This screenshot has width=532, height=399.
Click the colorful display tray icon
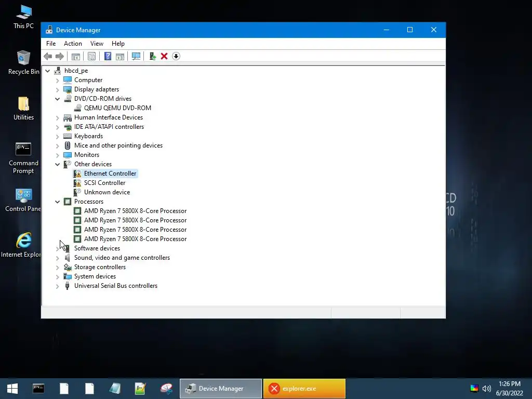pyautogui.click(x=474, y=389)
